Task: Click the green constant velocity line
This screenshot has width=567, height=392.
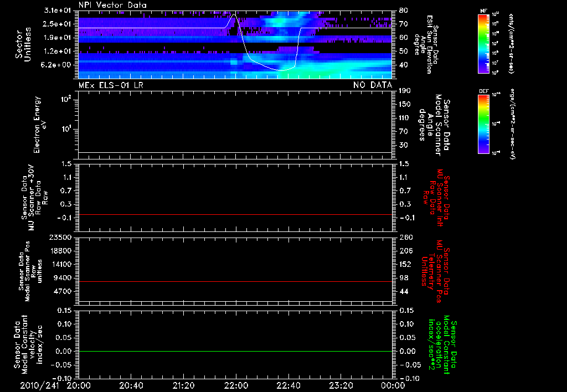Action: pyautogui.click(x=235, y=351)
